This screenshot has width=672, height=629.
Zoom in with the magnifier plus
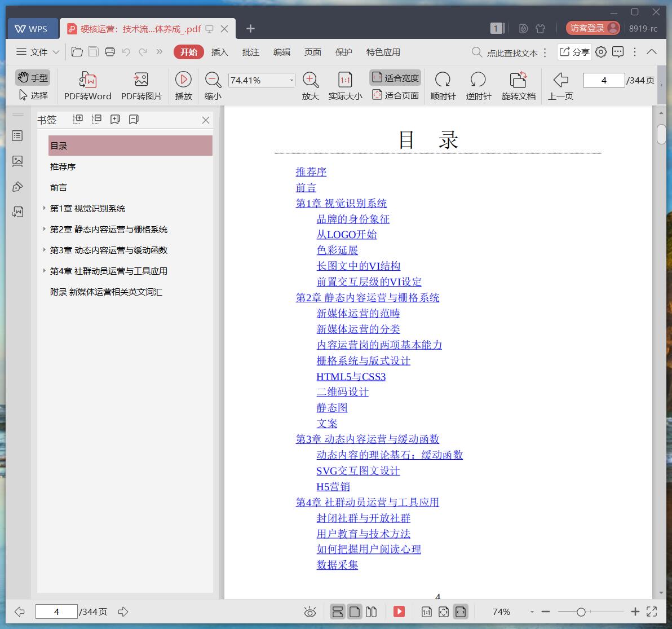310,86
